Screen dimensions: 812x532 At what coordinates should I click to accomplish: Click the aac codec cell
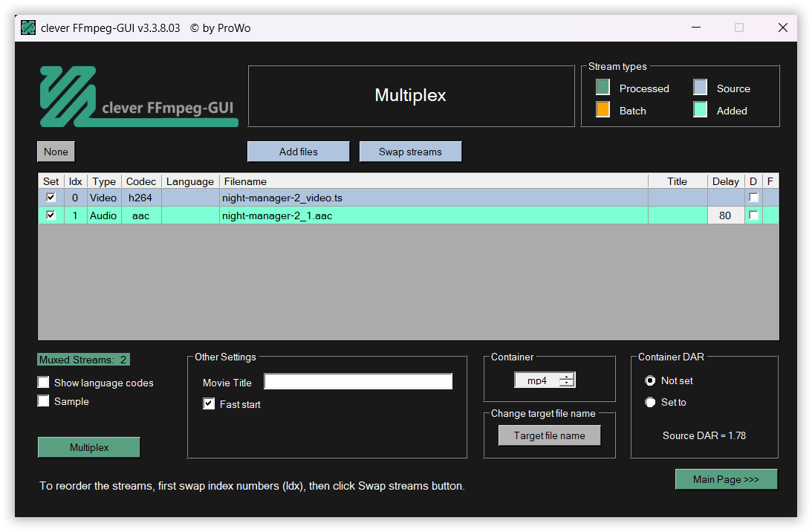(x=141, y=215)
